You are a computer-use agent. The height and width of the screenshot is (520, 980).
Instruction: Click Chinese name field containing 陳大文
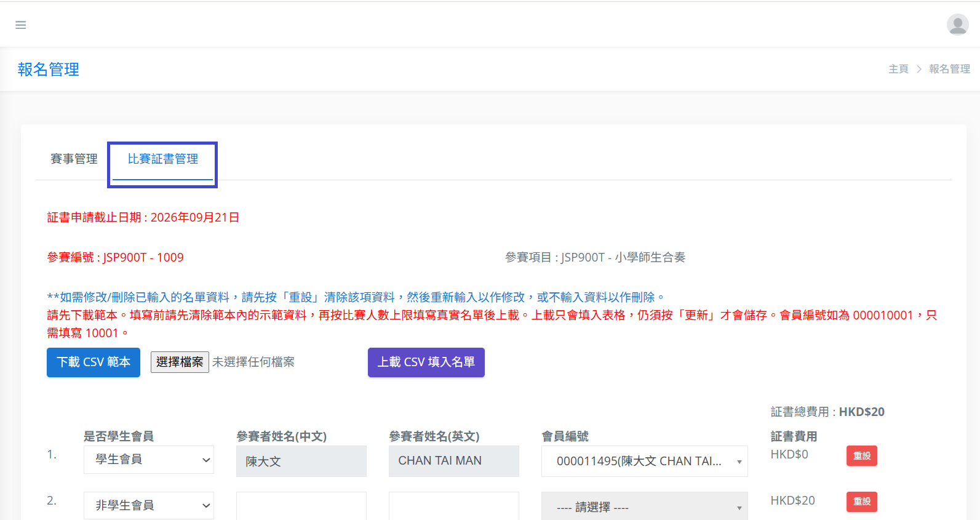point(301,462)
